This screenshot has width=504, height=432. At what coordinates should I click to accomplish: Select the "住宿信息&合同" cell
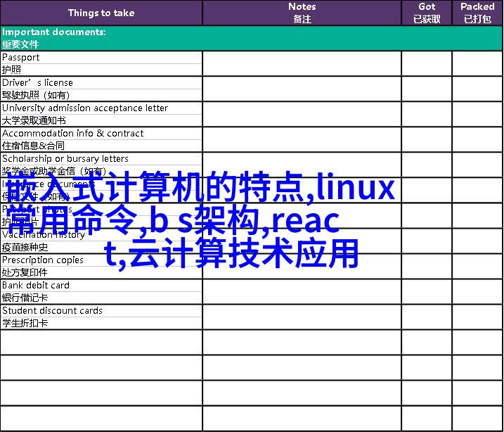(x=101, y=146)
